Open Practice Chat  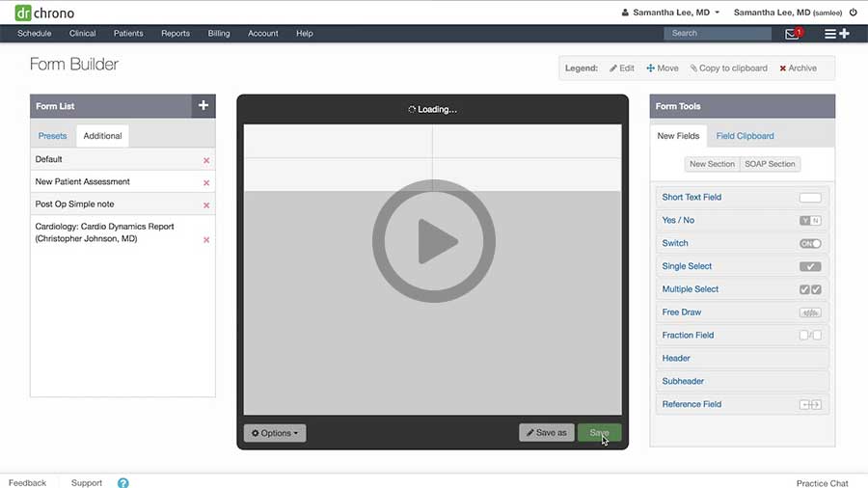[x=822, y=483]
